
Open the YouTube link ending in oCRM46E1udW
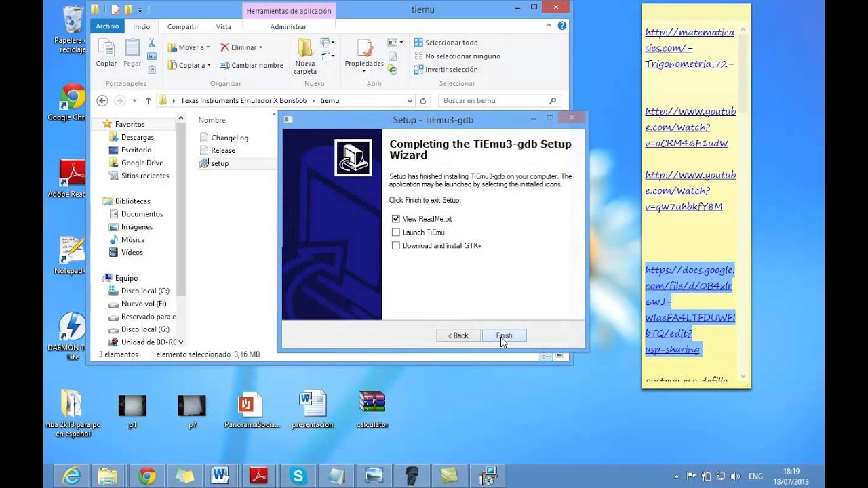(690, 127)
